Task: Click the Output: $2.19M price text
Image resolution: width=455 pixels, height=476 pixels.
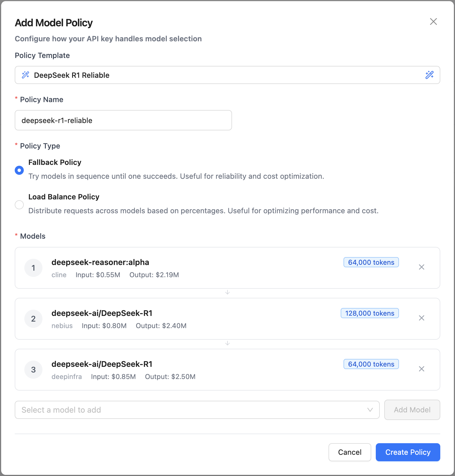Action: tap(154, 275)
